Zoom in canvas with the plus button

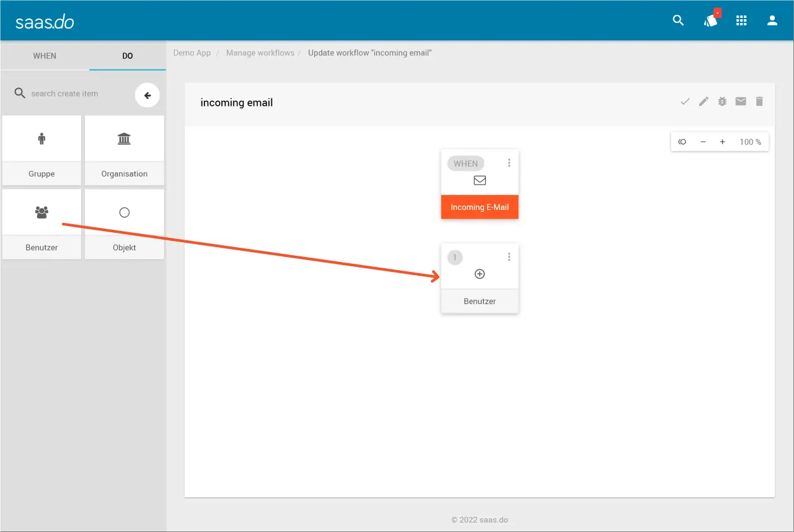(x=722, y=142)
